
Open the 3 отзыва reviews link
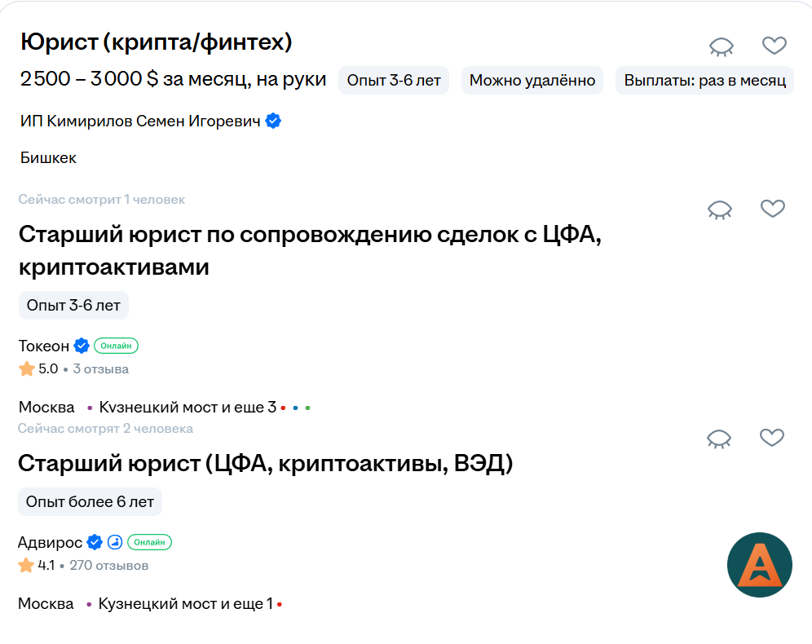point(100,368)
